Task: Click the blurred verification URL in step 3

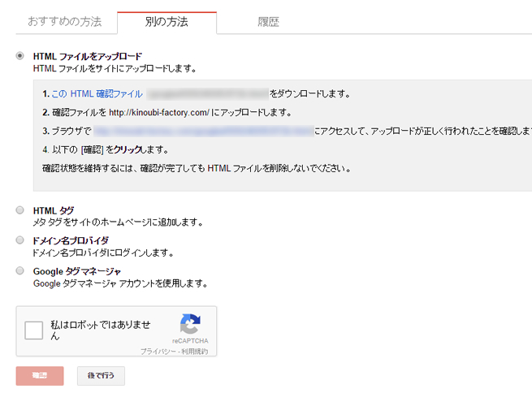Action: (x=204, y=131)
